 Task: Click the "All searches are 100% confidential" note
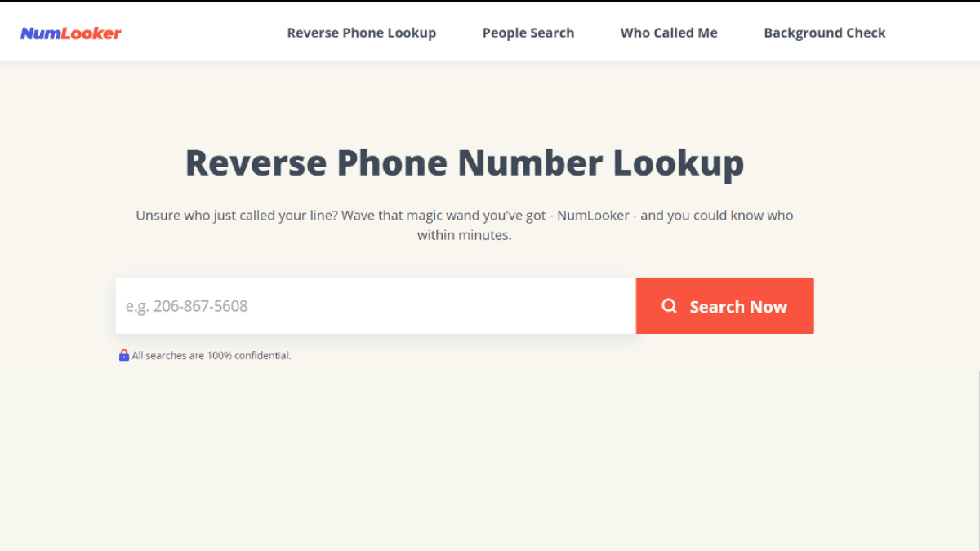212,355
